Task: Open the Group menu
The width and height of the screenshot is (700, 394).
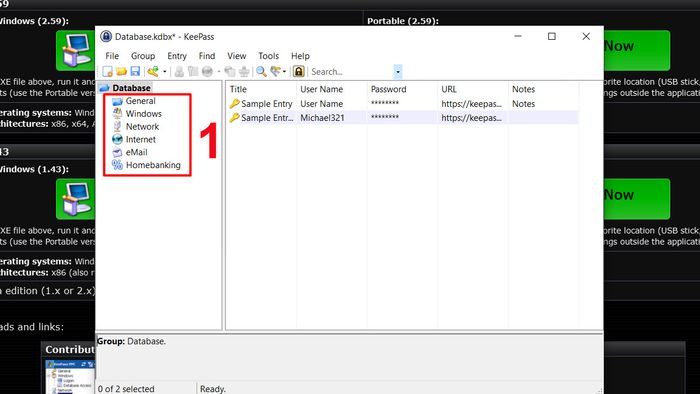Action: [x=143, y=56]
